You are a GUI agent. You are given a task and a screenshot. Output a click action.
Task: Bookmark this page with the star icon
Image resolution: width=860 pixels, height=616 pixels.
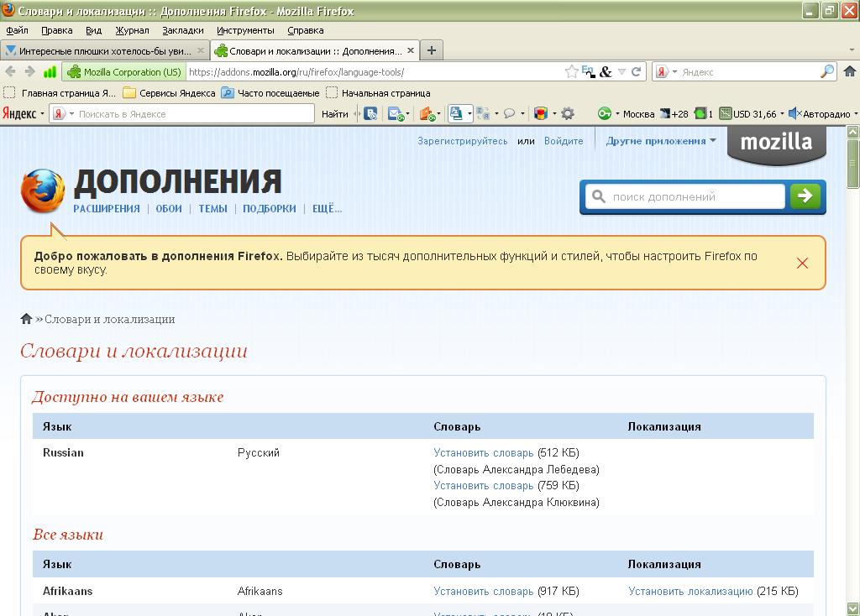571,72
